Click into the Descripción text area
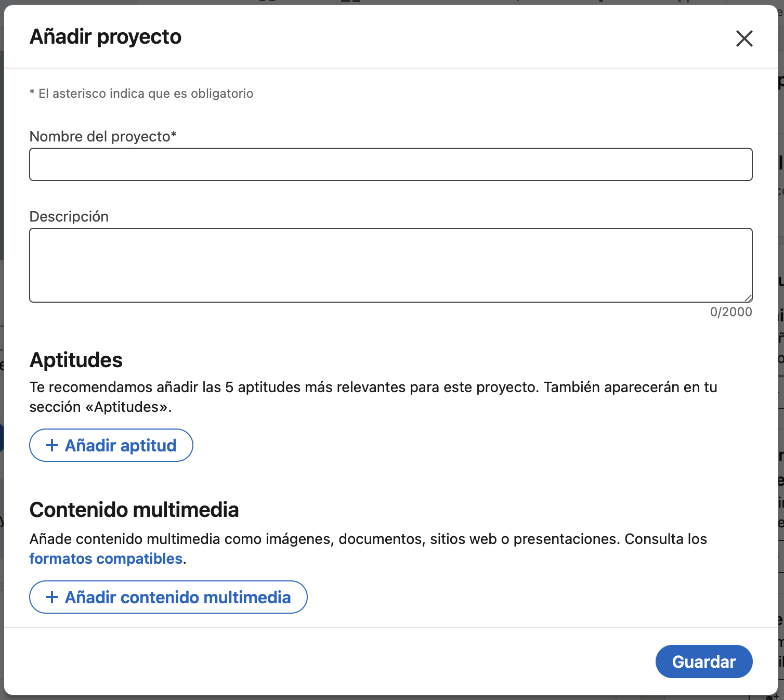The width and height of the screenshot is (784, 700). (x=391, y=265)
